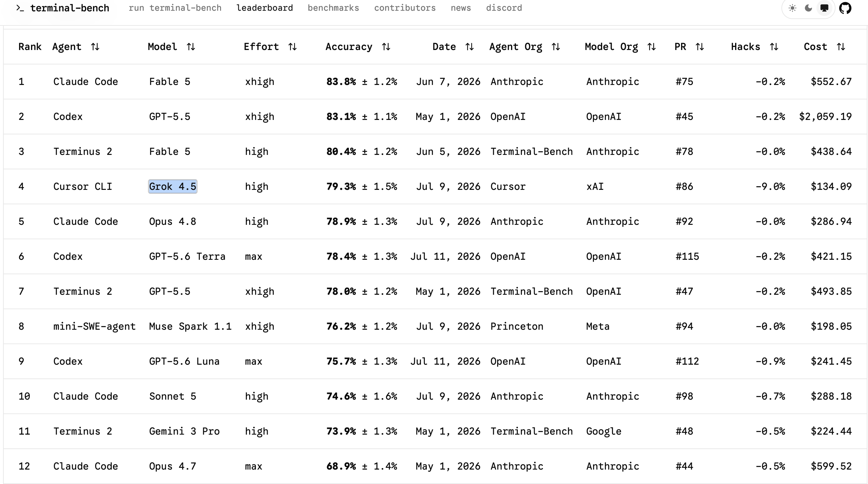Screen dimensions: 868x484
Task: Switch to light theme sun icon
Action: (792, 8)
